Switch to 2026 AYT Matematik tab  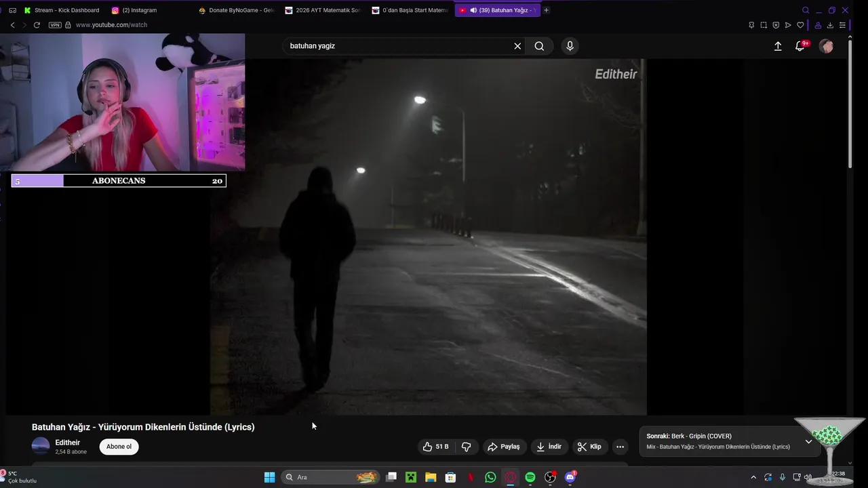pyautogui.click(x=323, y=10)
